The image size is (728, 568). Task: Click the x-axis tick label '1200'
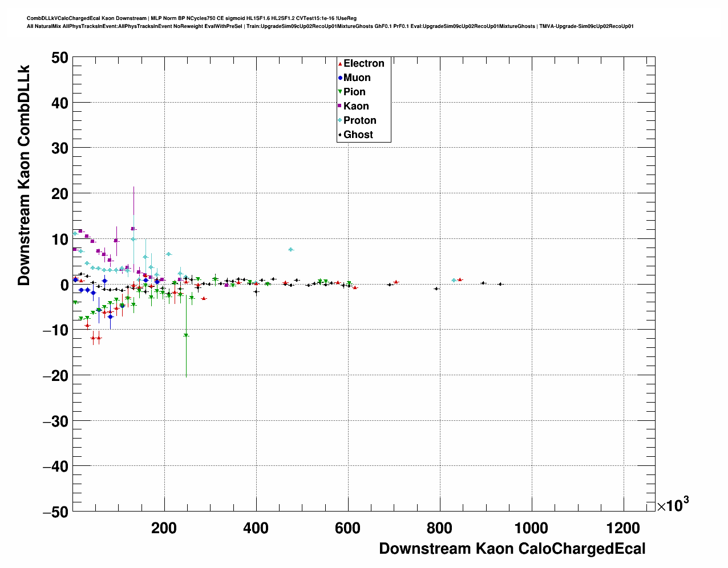[x=623, y=528]
